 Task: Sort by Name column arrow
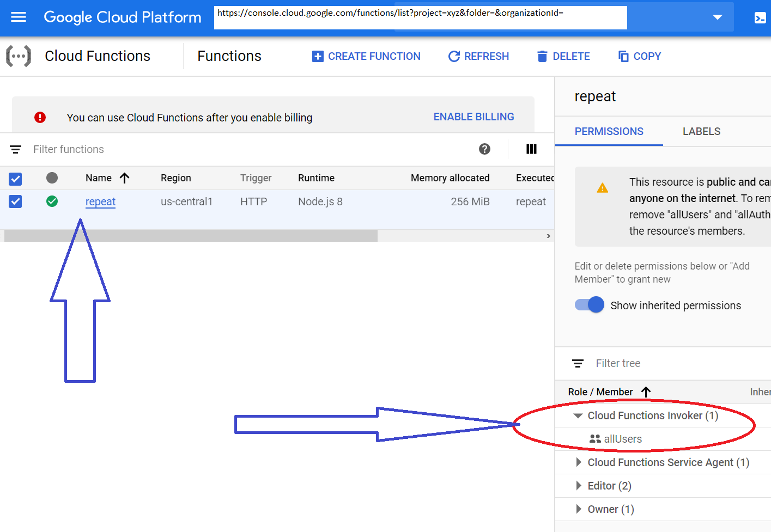[124, 178]
